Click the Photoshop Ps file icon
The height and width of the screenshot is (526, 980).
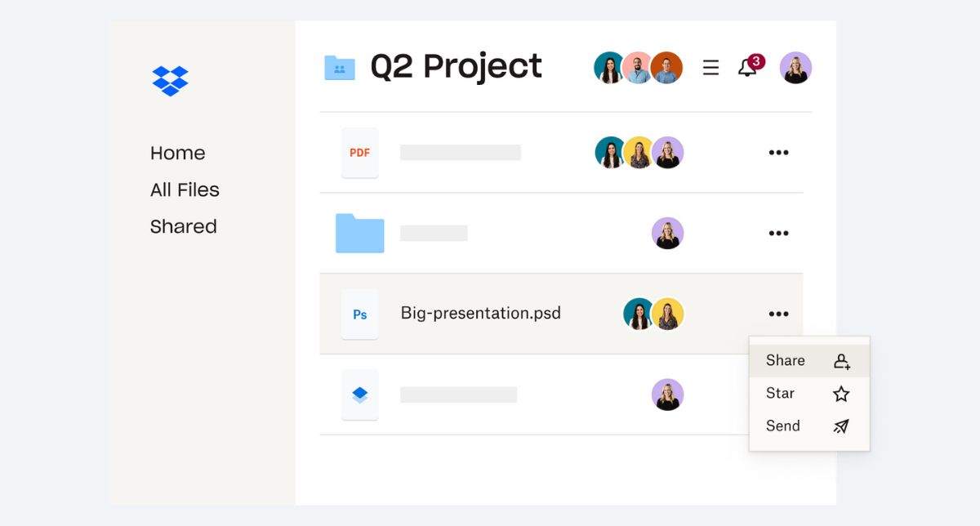(x=359, y=314)
